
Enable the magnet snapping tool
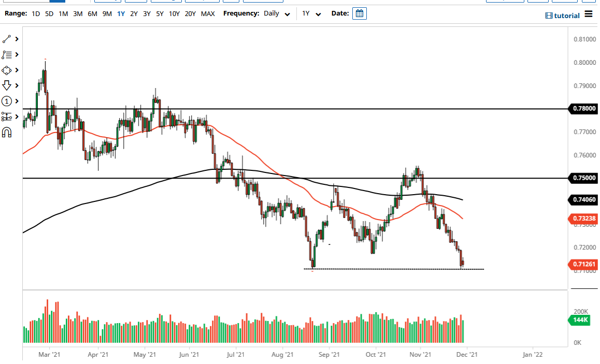[x=7, y=132]
